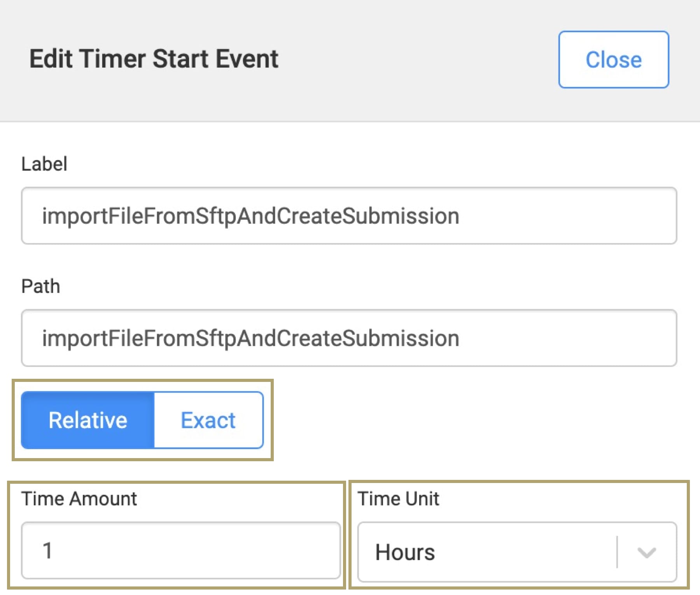This screenshot has height=595, width=700.
Task: Click the divider line beside the dropdown chevron
Action: tap(617, 552)
